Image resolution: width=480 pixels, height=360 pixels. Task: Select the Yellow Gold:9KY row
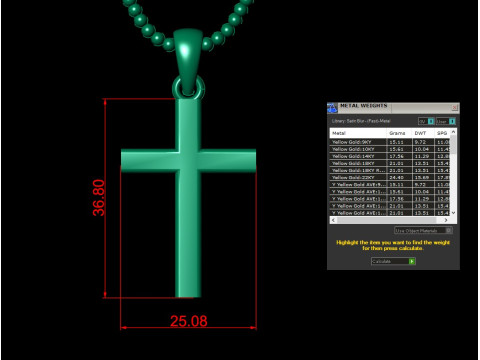390,142
